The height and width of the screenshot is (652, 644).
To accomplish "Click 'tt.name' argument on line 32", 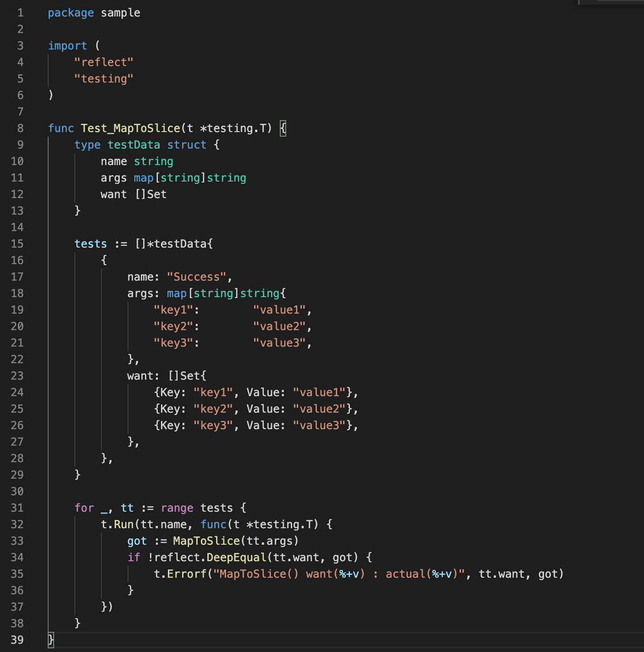I will coord(164,525).
